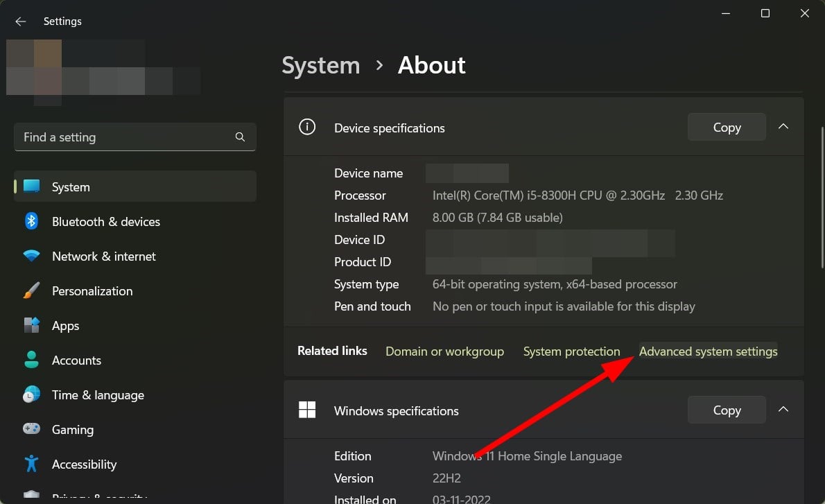Minimize the Settings window
Screen dimensions: 825x504
[726, 13]
